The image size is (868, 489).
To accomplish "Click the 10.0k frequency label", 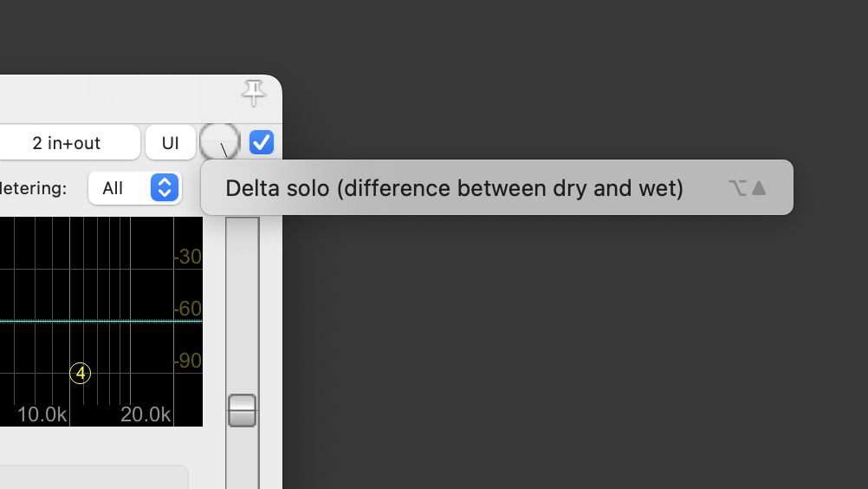I will [42, 414].
